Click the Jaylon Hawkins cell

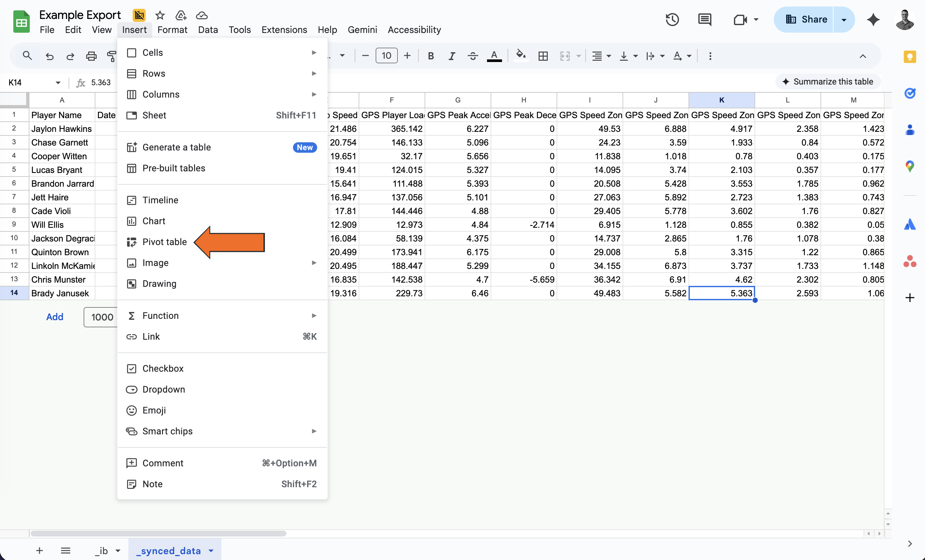click(62, 129)
